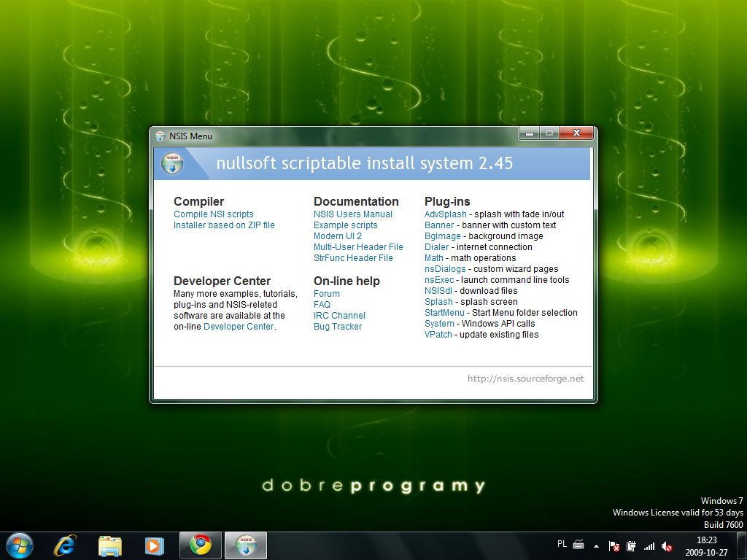747x560 pixels.
Task: Open System plug-in link
Action: pyautogui.click(x=439, y=324)
